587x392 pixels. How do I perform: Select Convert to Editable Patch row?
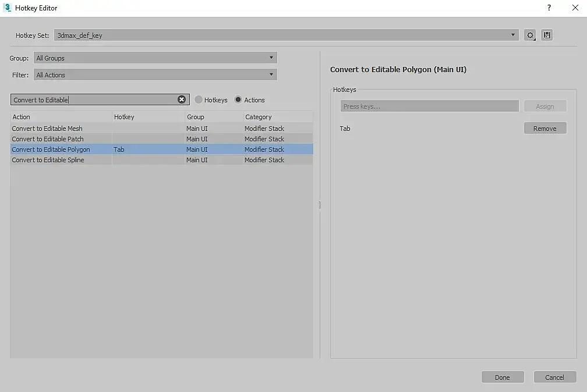(x=161, y=139)
